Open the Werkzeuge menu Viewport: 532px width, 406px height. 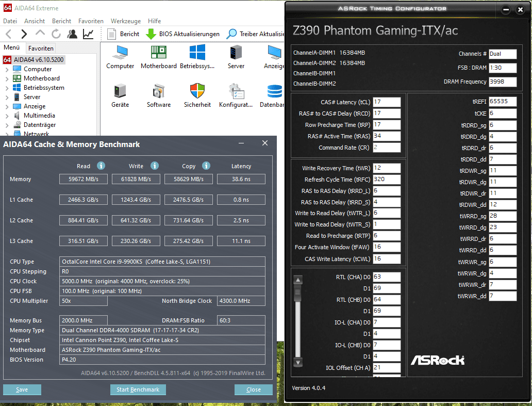(126, 21)
